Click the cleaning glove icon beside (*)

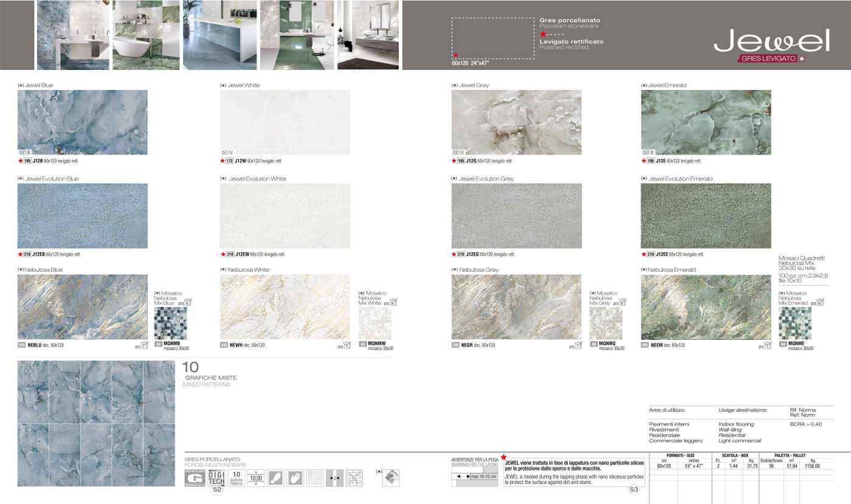click(391, 478)
